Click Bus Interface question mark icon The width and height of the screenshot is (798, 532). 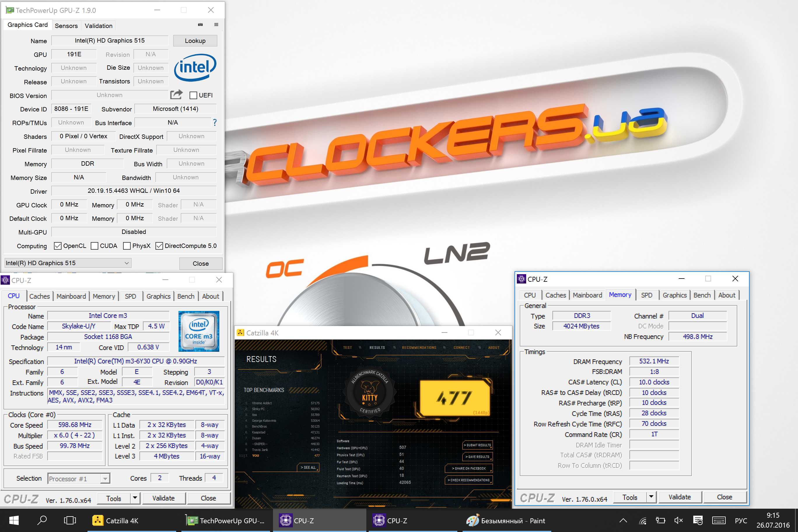click(214, 122)
